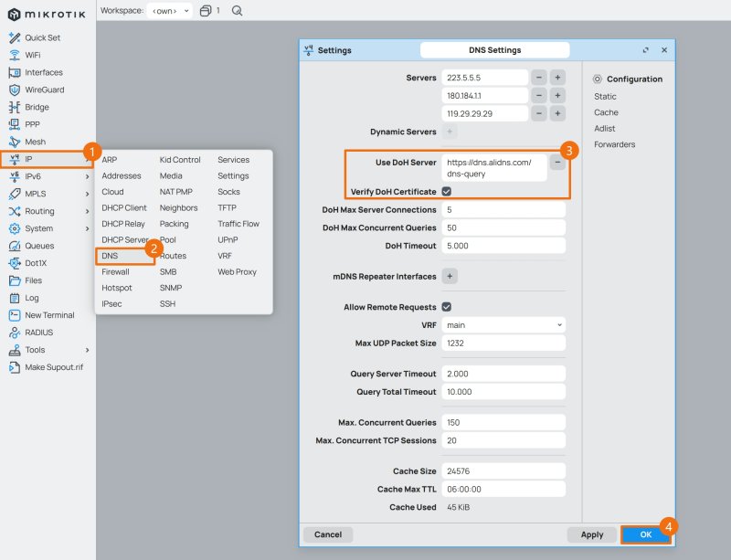Viewport: 731px width, 560px height.
Task: Click the search icon next to Workspace
Action: pos(237,11)
